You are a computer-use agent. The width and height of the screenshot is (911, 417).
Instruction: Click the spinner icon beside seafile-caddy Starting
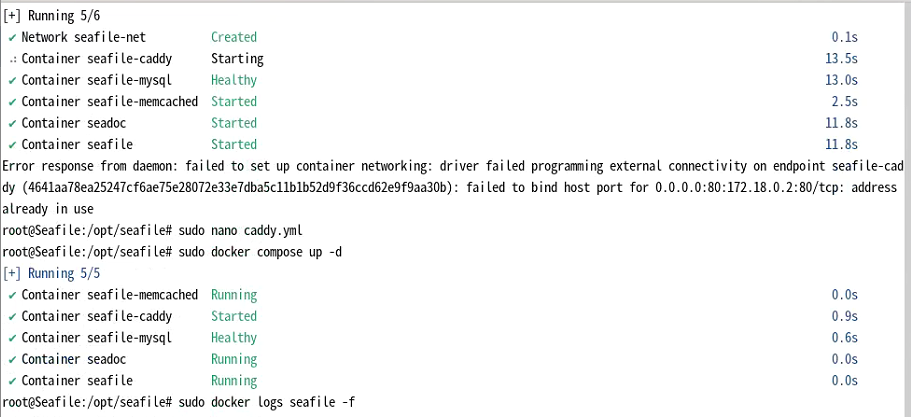pos(13,60)
